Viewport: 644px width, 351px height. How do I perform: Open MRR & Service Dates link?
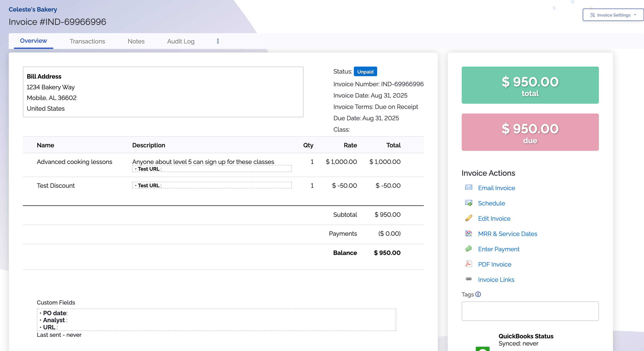point(508,234)
